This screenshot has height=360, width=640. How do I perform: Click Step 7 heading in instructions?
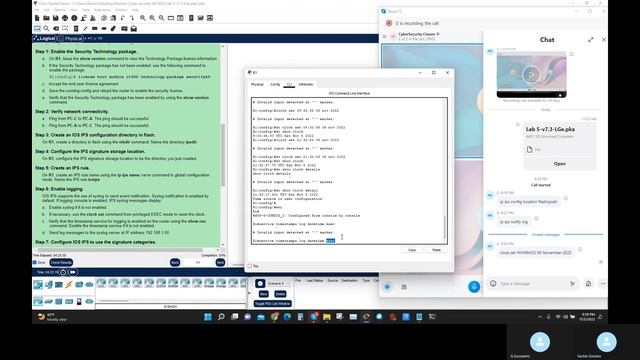[96, 242]
